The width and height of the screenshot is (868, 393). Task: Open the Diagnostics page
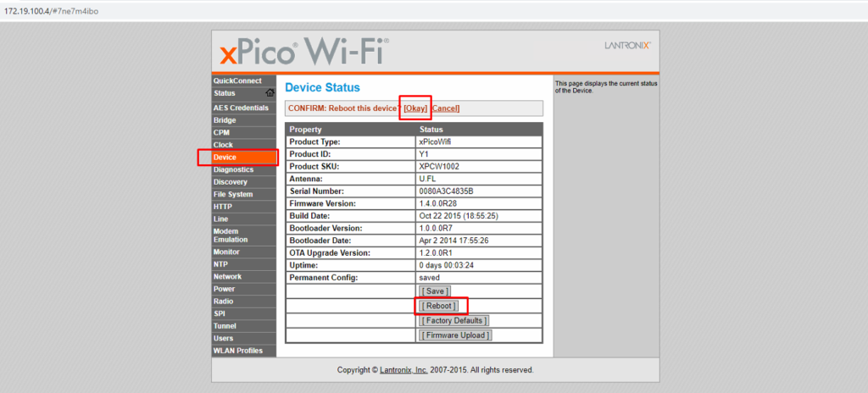click(x=233, y=169)
